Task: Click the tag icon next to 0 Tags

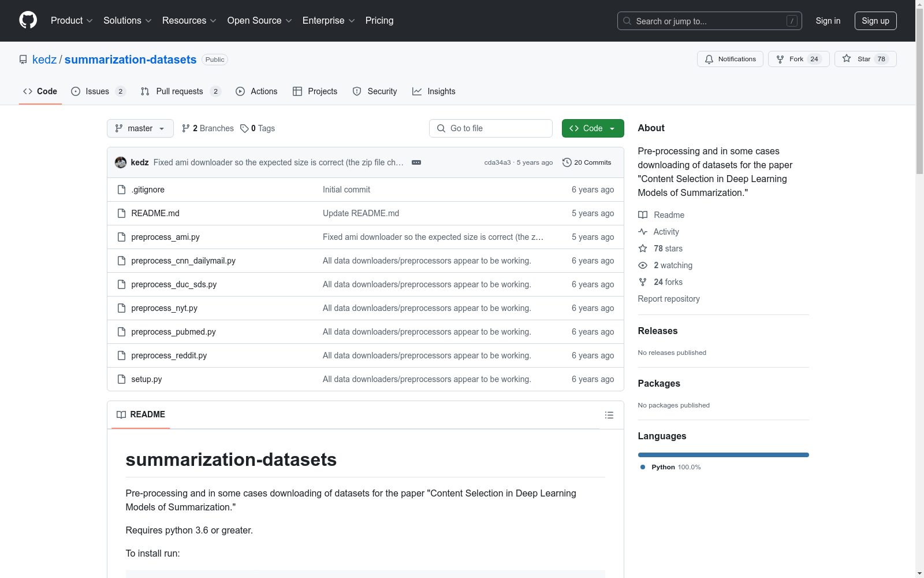Action: tap(244, 128)
